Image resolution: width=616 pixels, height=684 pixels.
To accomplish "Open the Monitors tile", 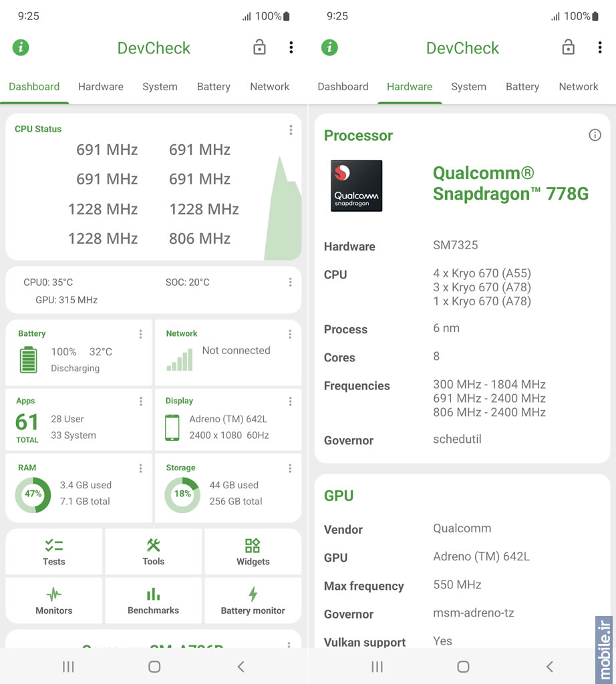I will click(x=54, y=601).
